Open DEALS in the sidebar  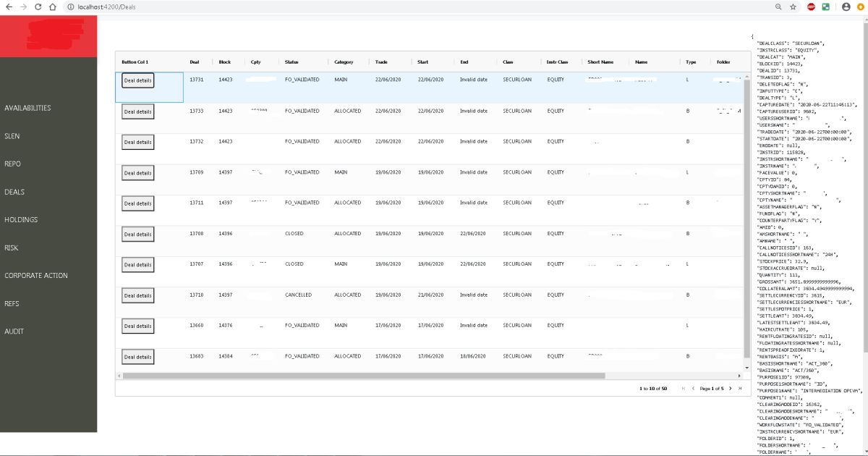coord(14,192)
